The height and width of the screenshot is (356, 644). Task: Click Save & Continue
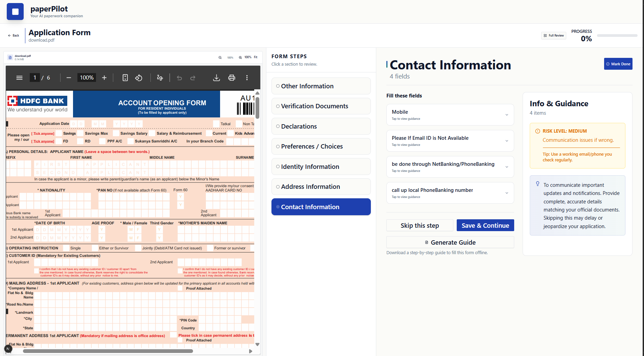pos(485,225)
